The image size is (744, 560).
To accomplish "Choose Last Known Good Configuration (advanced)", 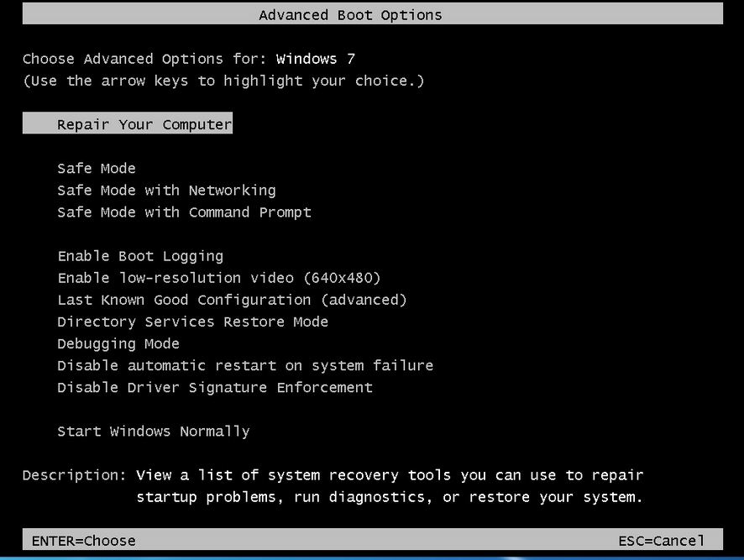I will click(232, 300).
